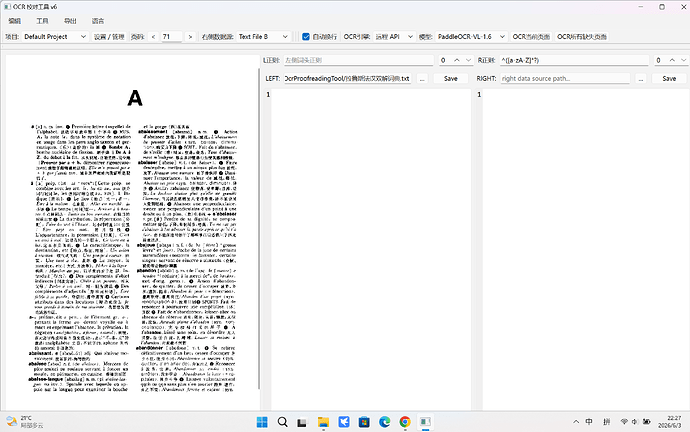Image resolution: width=690 pixels, height=432 pixels.
Task: Decrease the R正则 counter with the down arrow
Action: 683,60
